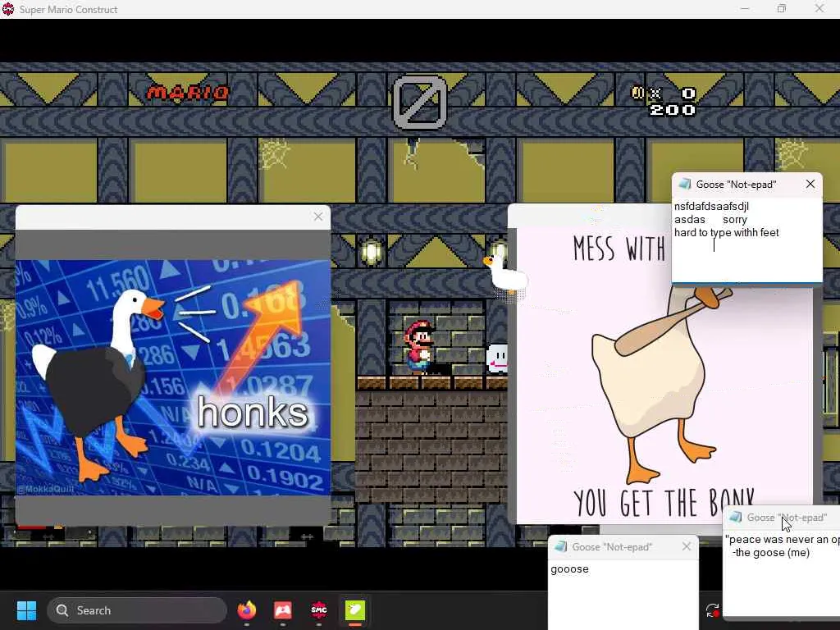
Task: Click Mario standing on the bricks
Action: pyautogui.click(x=418, y=347)
